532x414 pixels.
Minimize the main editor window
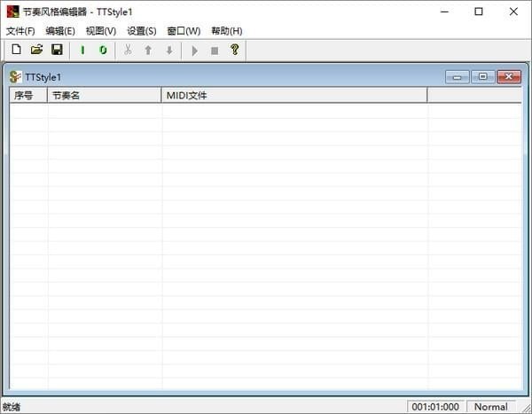click(x=444, y=12)
